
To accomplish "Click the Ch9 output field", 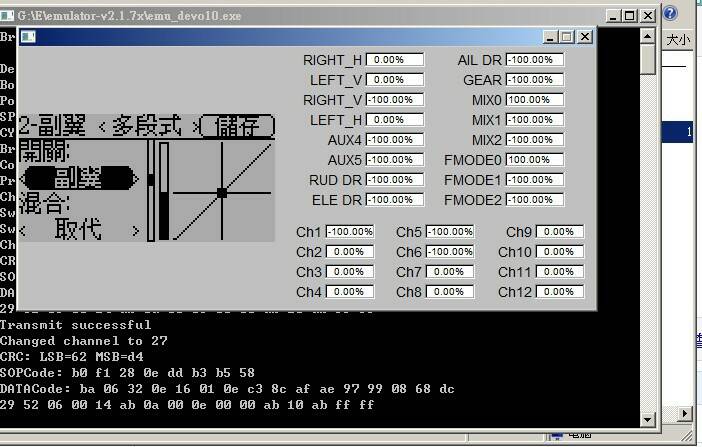I will point(560,232).
